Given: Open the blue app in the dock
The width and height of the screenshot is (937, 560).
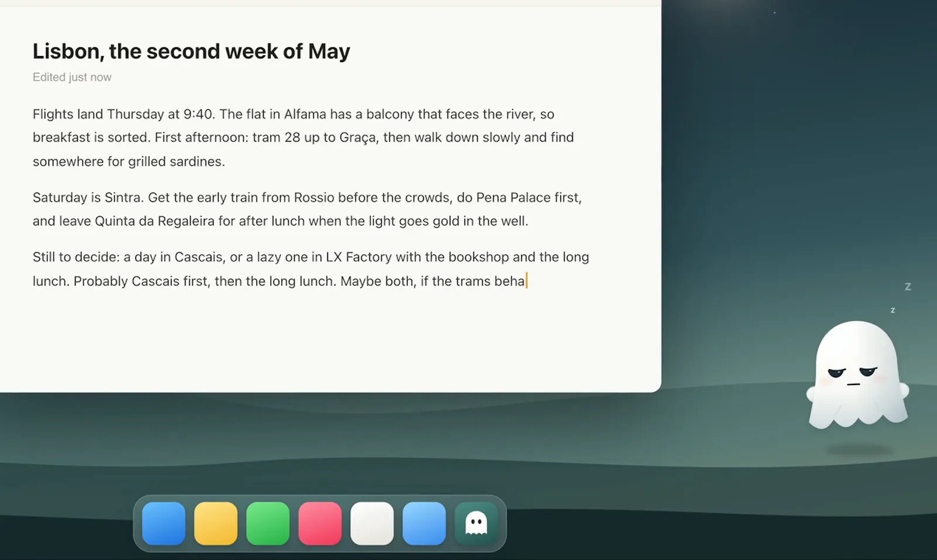Looking at the screenshot, I should click(x=163, y=523).
